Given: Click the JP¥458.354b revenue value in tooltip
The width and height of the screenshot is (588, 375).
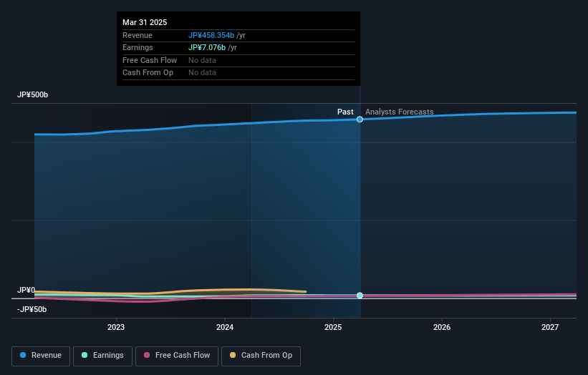Looking at the screenshot, I should click(x=211, y=35).
